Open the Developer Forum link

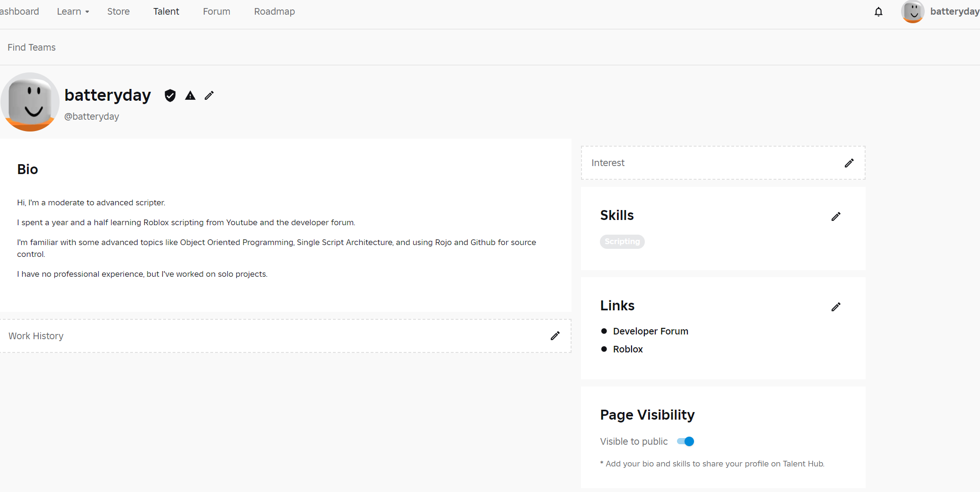[x=650, y=331]
